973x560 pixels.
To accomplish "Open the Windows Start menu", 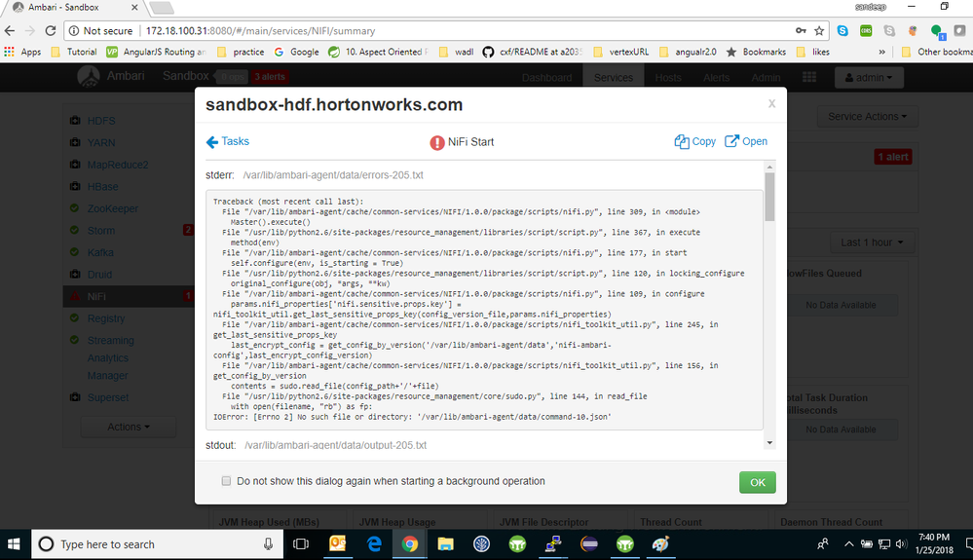I will tap(14, 544).
